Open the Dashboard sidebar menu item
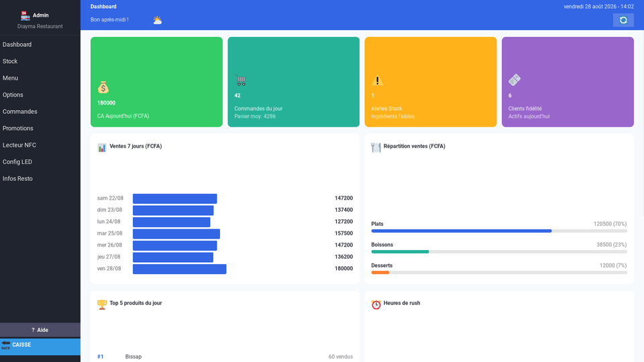 tap(40, 44)
